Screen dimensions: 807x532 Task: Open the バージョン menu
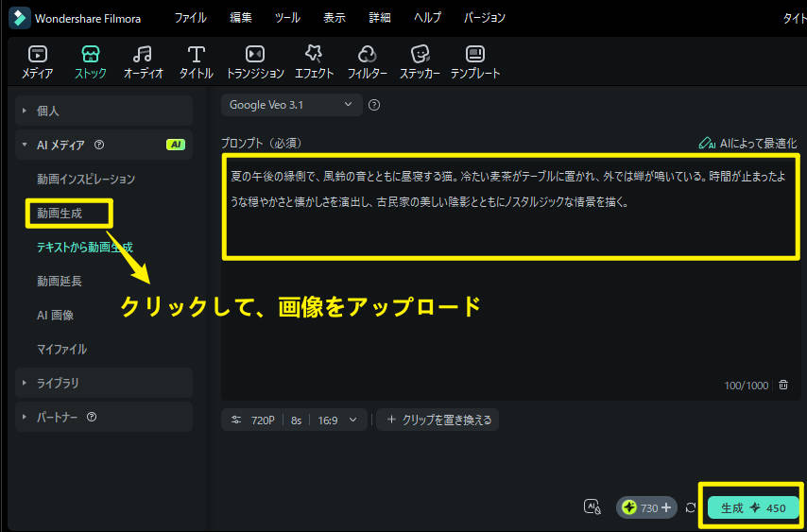[485, 18]
